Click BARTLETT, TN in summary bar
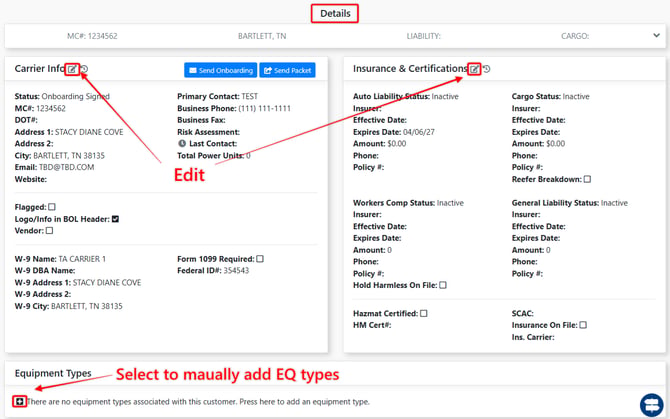The image size is (670, 419). tap(262, 36)
